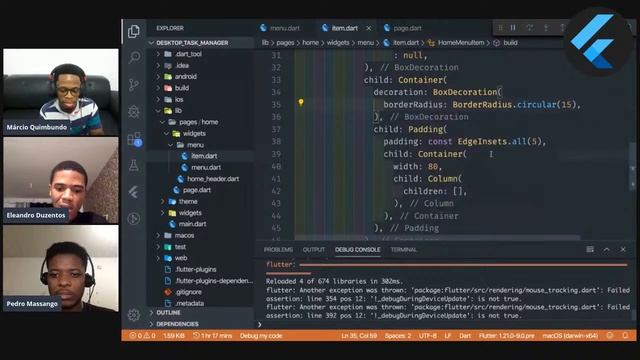
Task: Change the UTF-8 file encoding
Action: tap(427, 336)
